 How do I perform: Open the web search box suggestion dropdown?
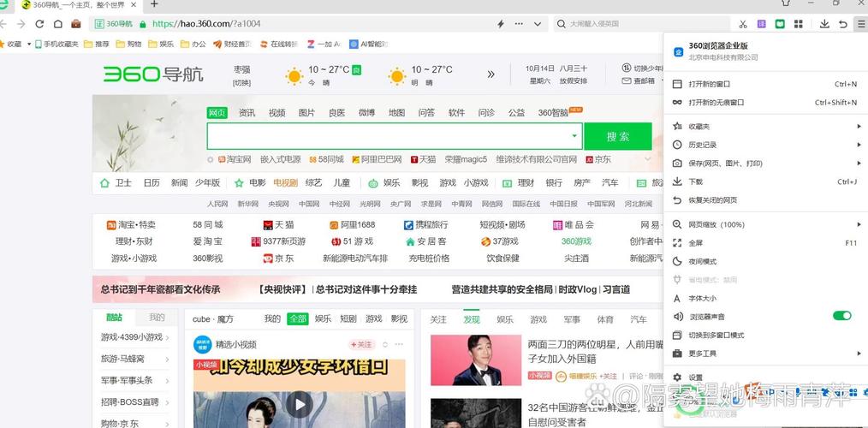point(574,135)
